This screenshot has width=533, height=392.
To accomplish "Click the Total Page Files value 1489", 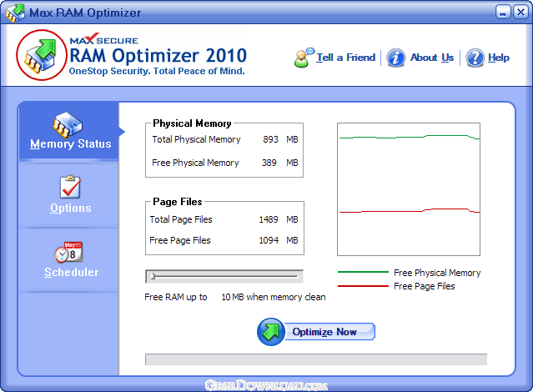I will tap(269, 219).
